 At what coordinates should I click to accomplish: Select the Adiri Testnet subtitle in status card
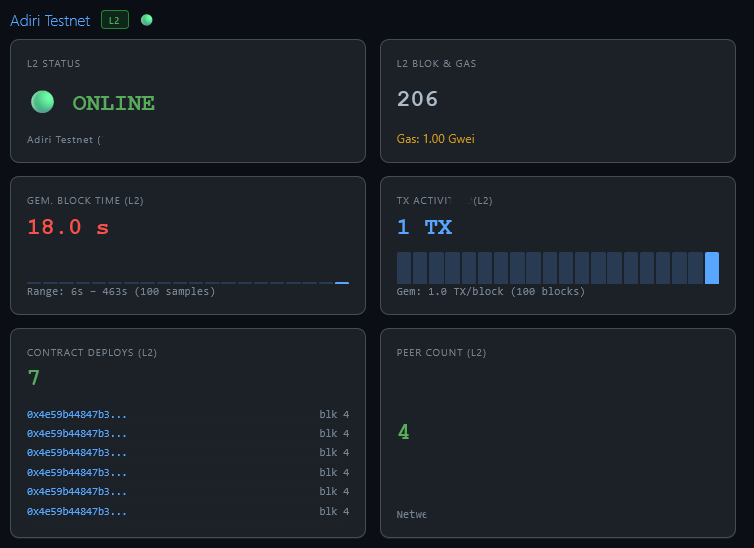tap(64, 140)
